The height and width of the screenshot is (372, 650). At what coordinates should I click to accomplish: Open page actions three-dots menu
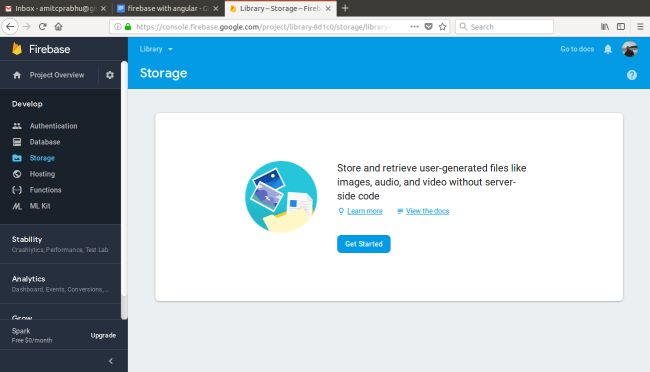tap(414, 27)
